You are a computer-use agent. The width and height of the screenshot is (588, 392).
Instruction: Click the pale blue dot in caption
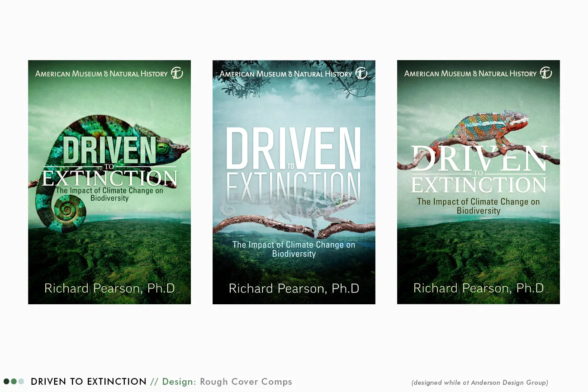click(21, 382)
